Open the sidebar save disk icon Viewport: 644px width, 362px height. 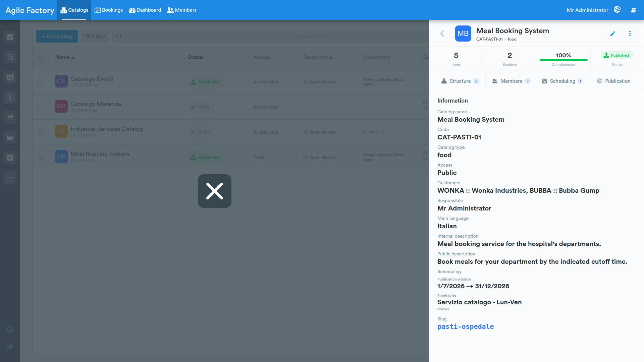(10, 77)
